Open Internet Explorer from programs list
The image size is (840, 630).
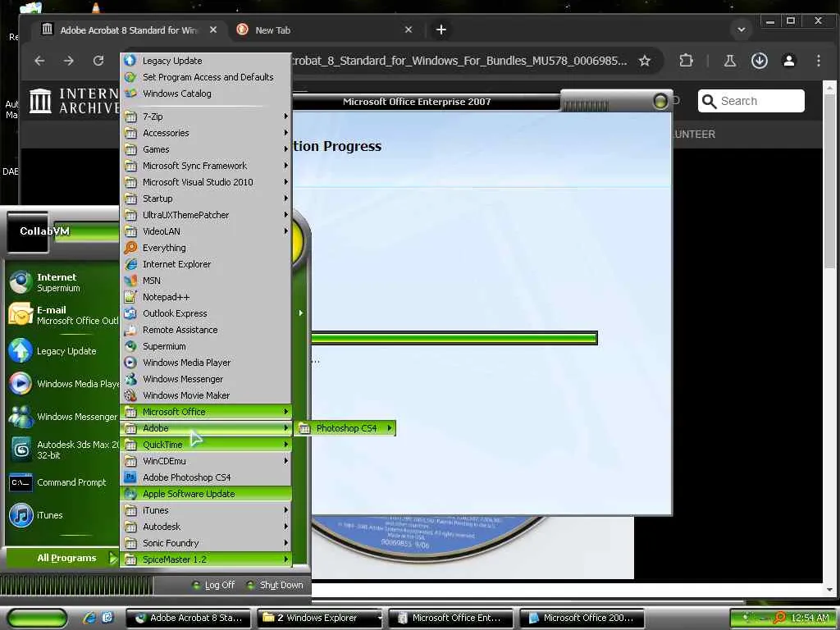[206, 264]
